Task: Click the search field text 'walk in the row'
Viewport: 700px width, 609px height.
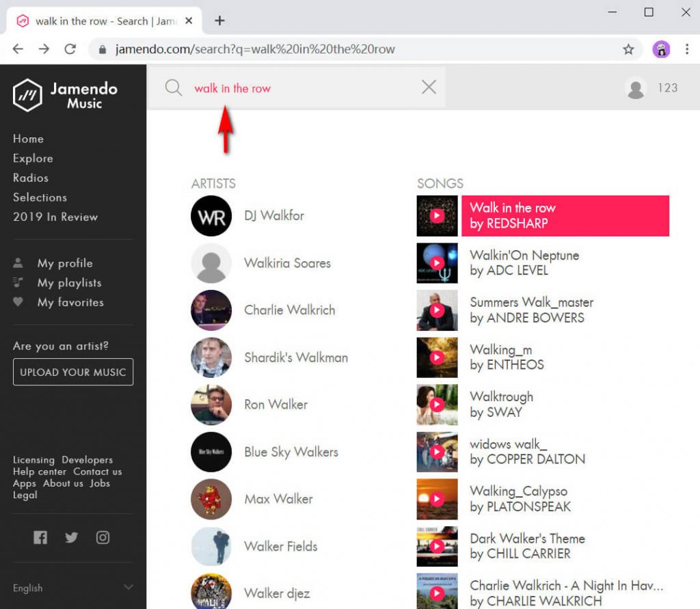Action: tap(232, 88)
